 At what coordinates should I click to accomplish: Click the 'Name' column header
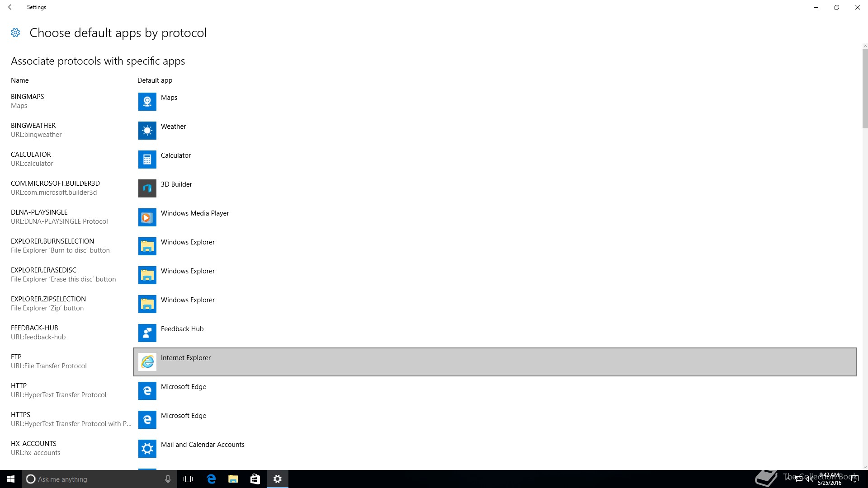(x=20, y=80)
